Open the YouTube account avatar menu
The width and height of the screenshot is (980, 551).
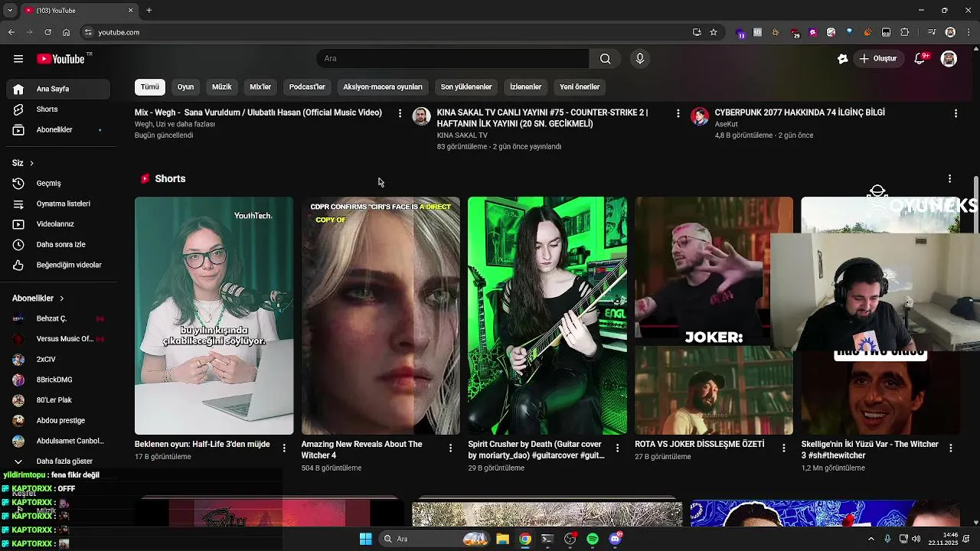coord(949,59)
